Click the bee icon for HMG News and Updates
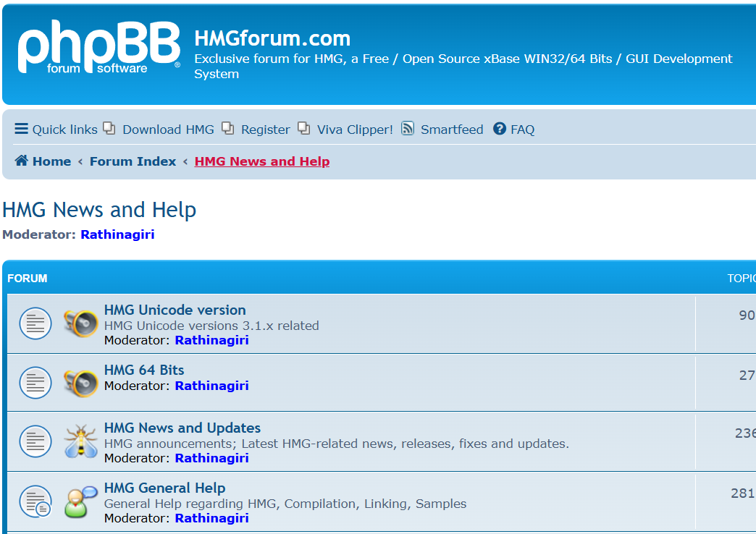756x534 pixels. (80, 441)
